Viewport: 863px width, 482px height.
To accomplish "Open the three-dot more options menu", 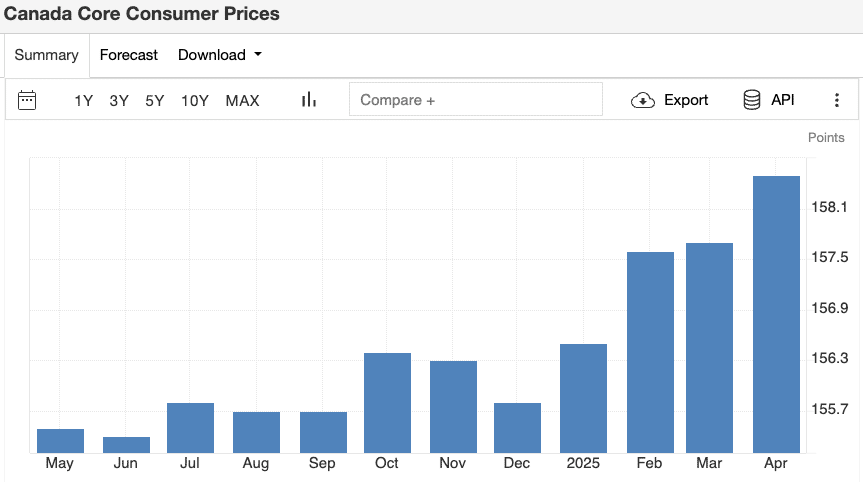I will point(837,100).
